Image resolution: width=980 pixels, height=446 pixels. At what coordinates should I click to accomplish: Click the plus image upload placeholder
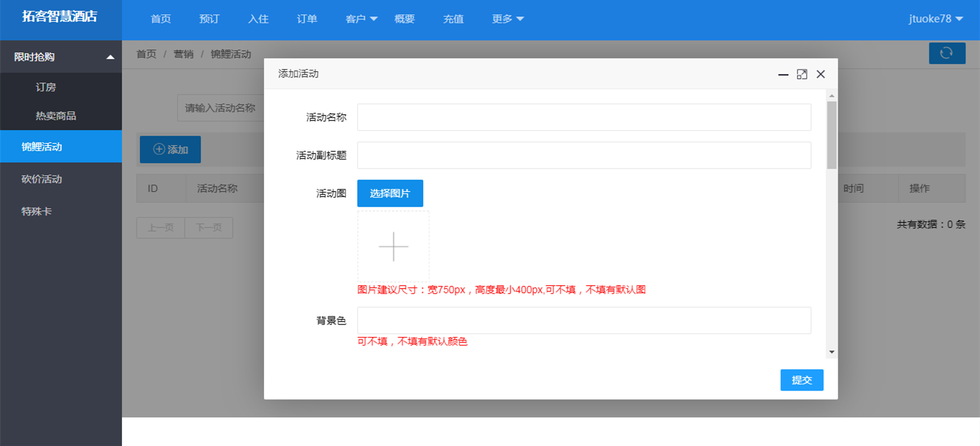click(x=393, y=246)
